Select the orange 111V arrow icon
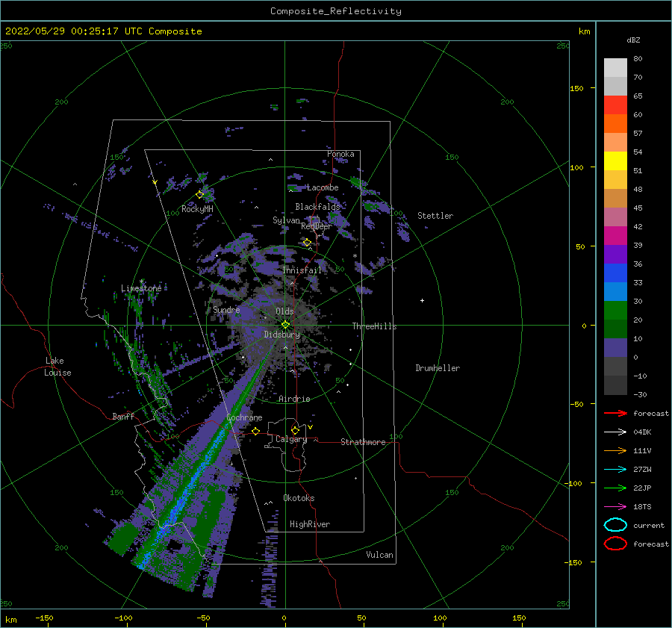 pos(615,450)
